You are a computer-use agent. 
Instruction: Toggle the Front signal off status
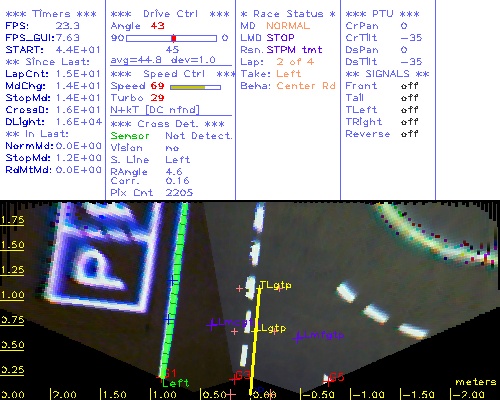point(410,86)
